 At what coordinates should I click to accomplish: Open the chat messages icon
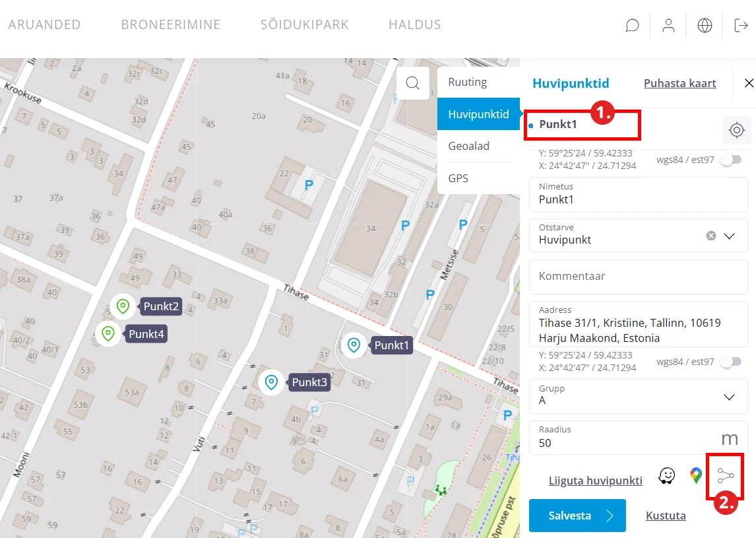click(x=632, y=26)
